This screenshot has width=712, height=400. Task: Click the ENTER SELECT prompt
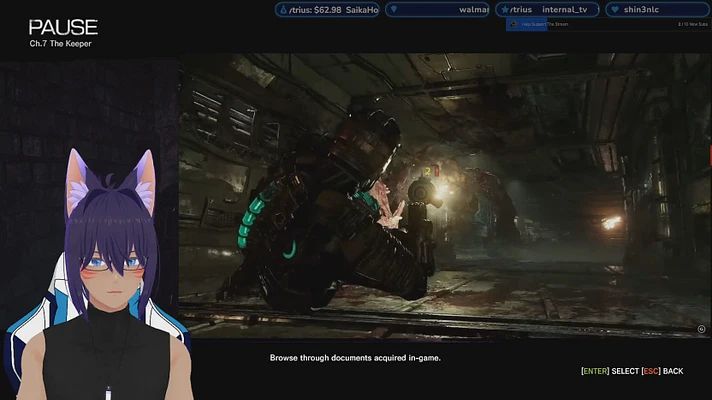coord(610,371)
